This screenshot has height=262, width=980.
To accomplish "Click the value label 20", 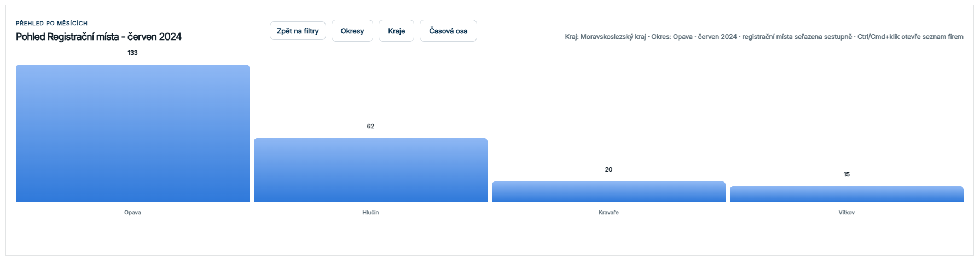I will tap(608, 170).
